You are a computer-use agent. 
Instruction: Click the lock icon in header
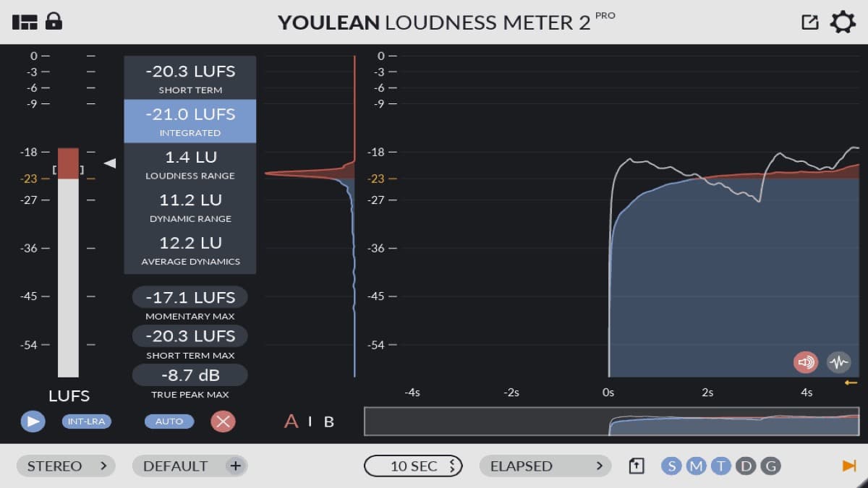[54, 21]
